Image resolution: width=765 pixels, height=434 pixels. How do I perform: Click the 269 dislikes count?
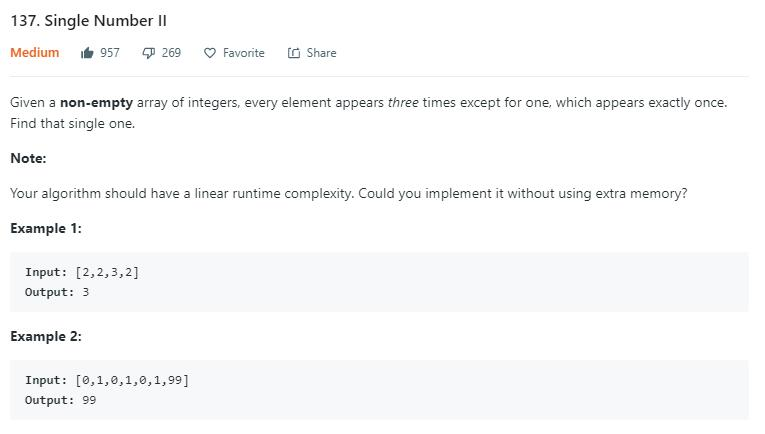tap(171, 53)
